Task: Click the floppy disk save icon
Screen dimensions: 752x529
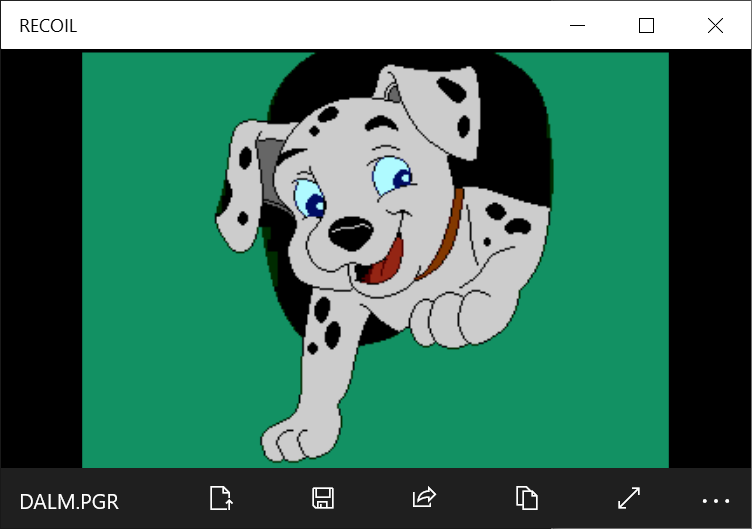Action: 323,498
